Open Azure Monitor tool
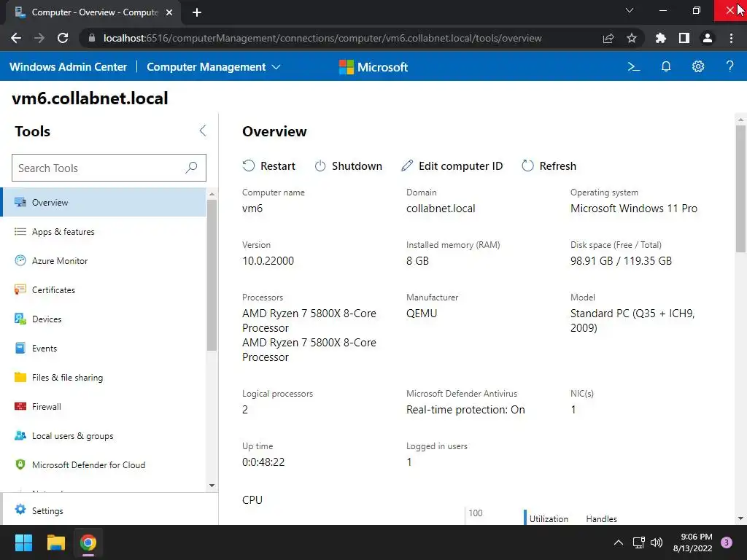Viewport: 747px width, 560px height. pyautogui.click(x=104, y=260)
